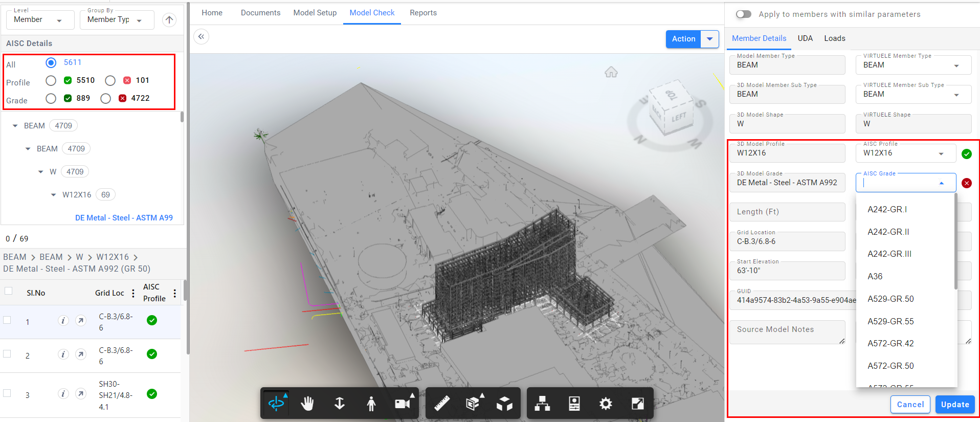980x422 pixels.
Task: Open the Documents tab
Action: point(261,13)
